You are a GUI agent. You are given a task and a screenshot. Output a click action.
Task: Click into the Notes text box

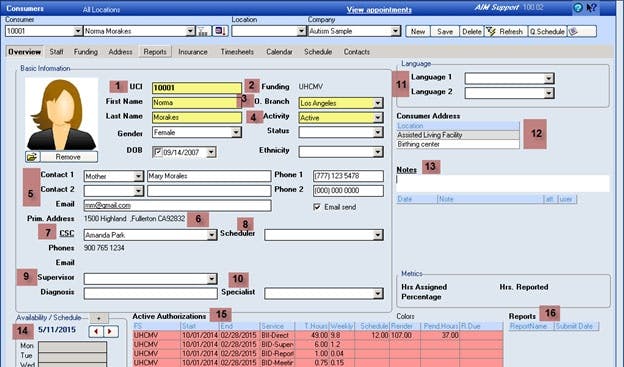502,184
